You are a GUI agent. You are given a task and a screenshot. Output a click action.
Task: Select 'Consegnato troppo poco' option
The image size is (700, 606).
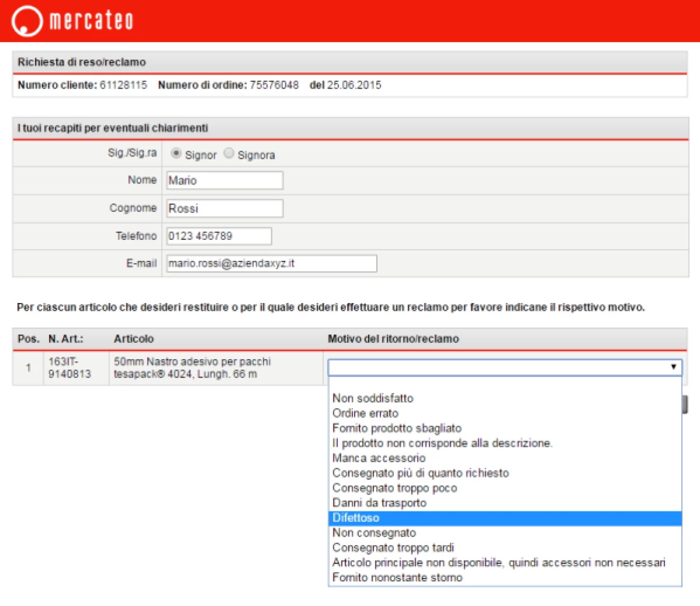394,488
